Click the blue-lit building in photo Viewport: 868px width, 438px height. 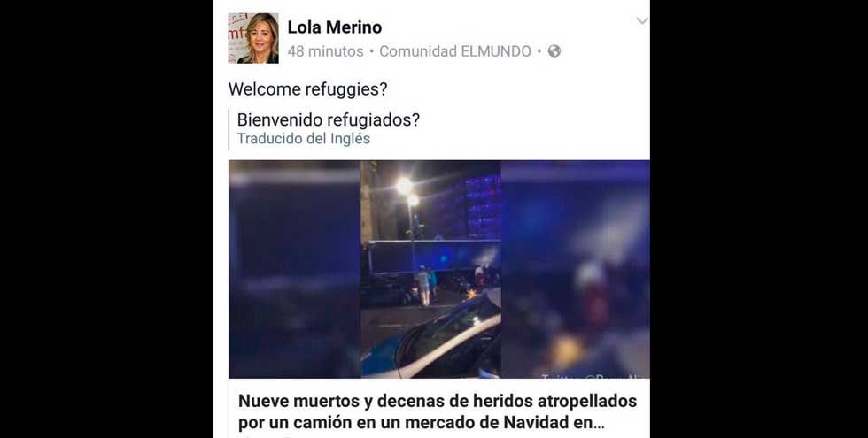(482, 206)
